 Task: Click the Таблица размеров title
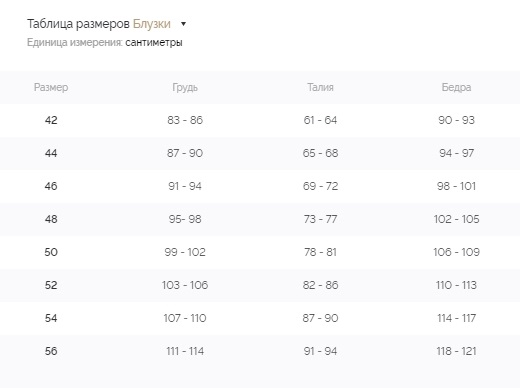78,24
